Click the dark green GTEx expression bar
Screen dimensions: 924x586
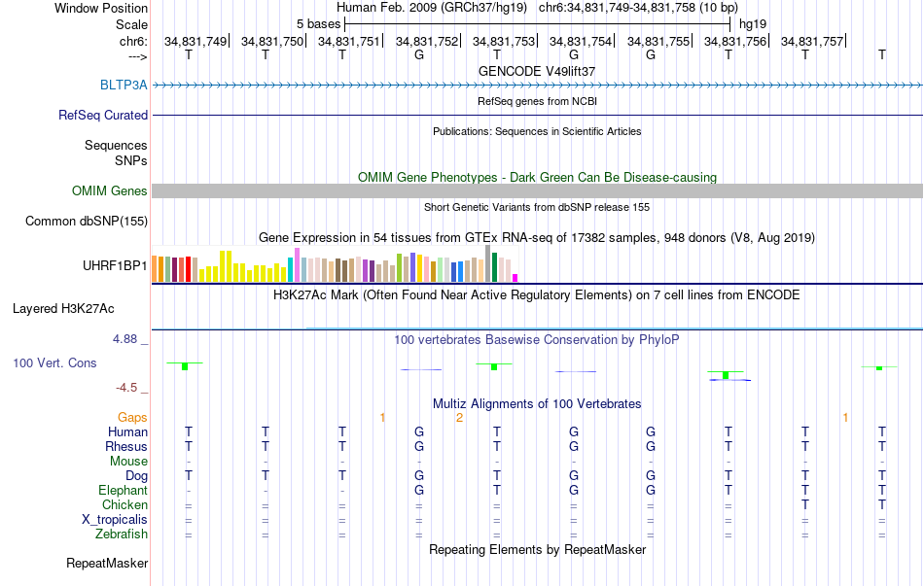click(x=495, y=267)
